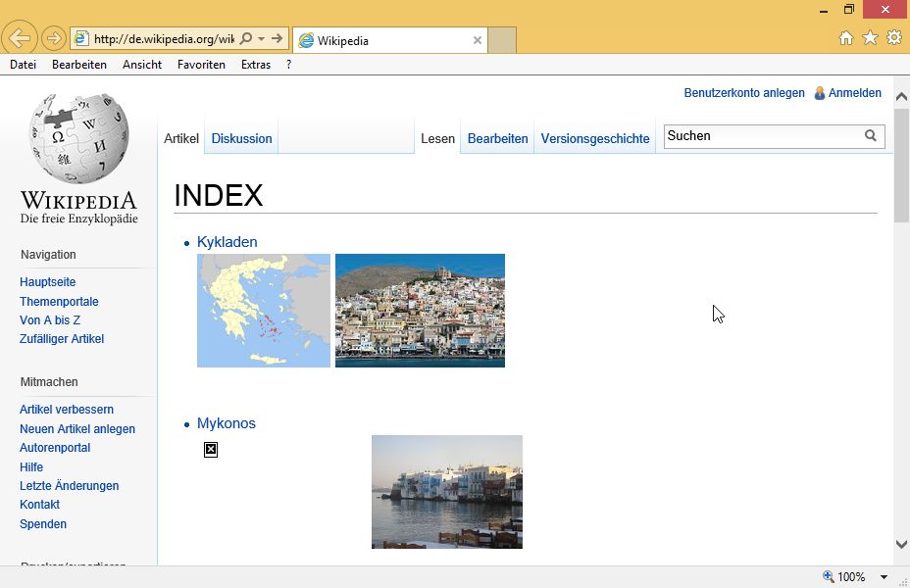
Task: Open the ? help menu
Action: click(x=288, y=65)
